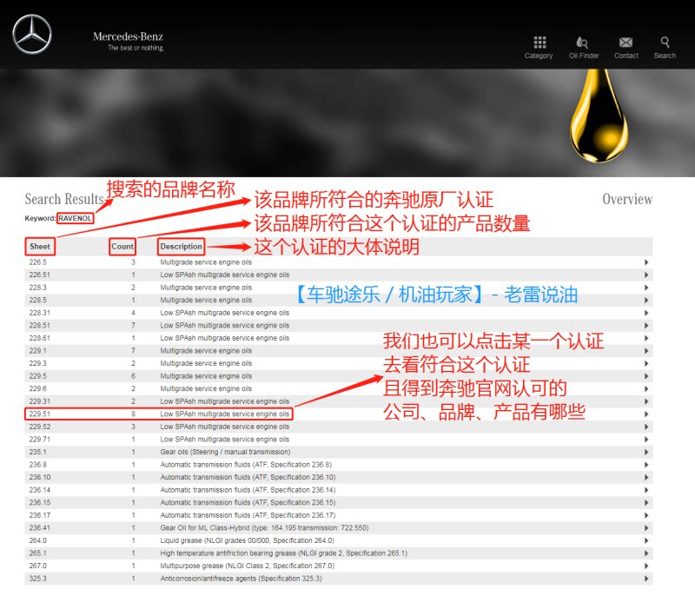Click 'Multipurpose grease (NLGI Class 2' description
The image size is (695, 616).
click(248, 566)
